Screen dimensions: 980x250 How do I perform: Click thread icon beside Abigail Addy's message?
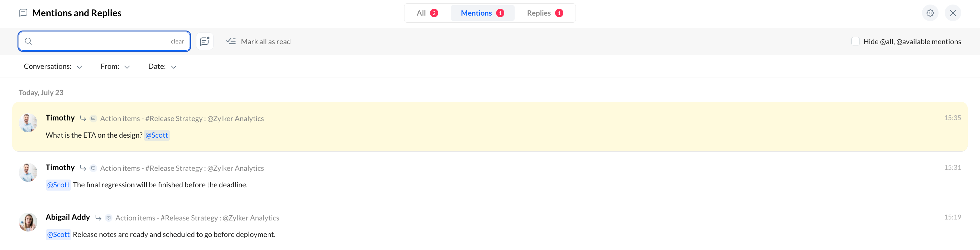pos(109,218)
